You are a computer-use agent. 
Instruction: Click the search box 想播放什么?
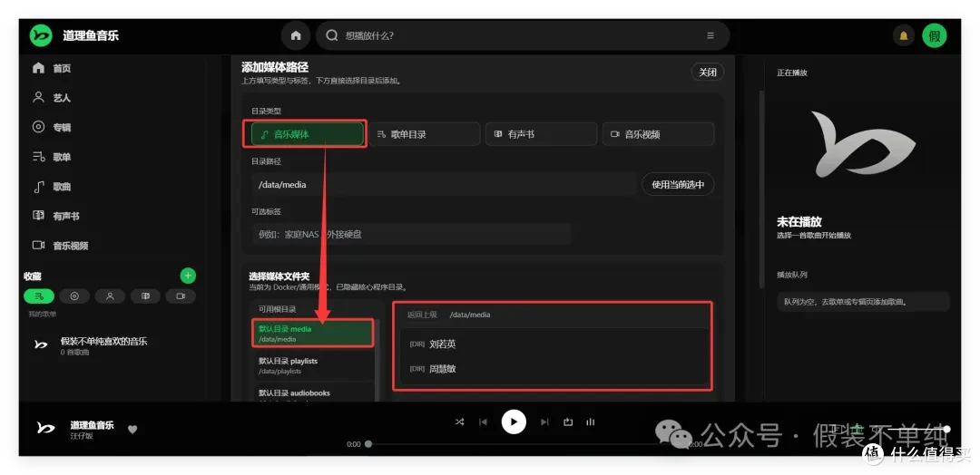tap(523, 35)
